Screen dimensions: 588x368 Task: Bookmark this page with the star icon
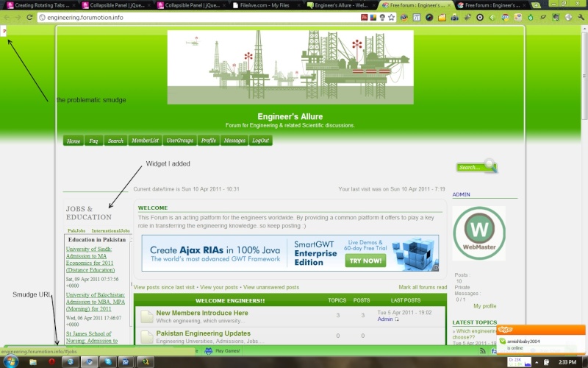[x=392, y=17]
